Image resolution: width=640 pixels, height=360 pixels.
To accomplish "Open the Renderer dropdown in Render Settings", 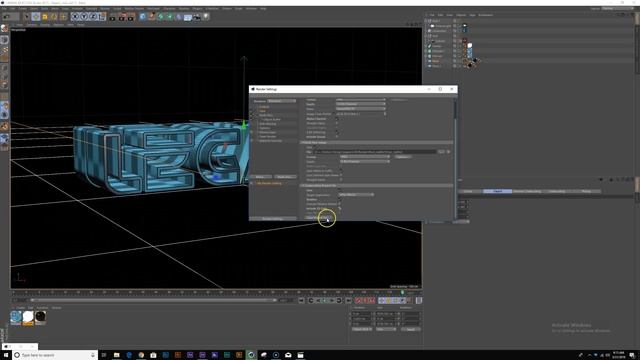I will pyautogui.click(x=281, y=101).
